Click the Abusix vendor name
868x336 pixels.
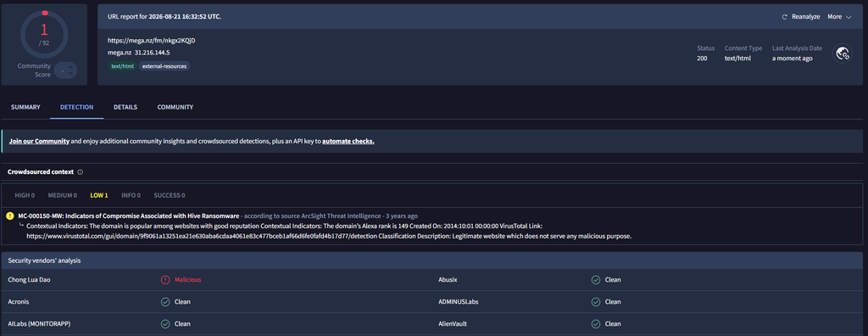(x=448, y=280)
